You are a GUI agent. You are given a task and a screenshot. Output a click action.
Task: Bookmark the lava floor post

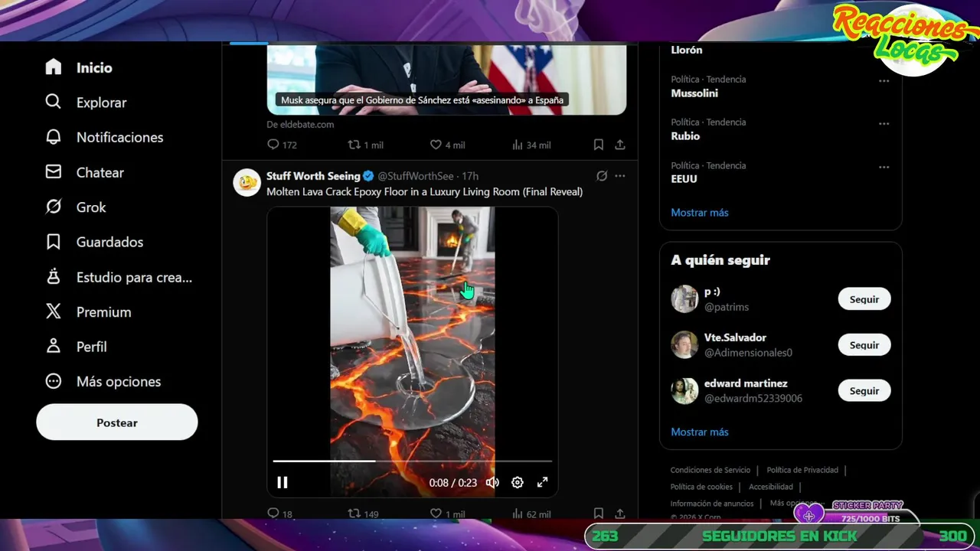click(x=599, y=514)
